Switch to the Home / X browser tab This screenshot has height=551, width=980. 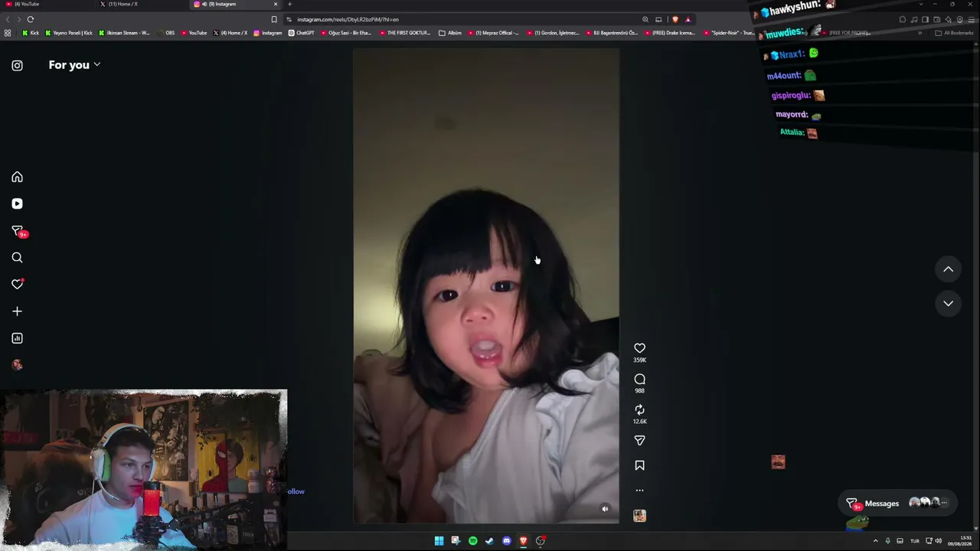click(142, 4)
